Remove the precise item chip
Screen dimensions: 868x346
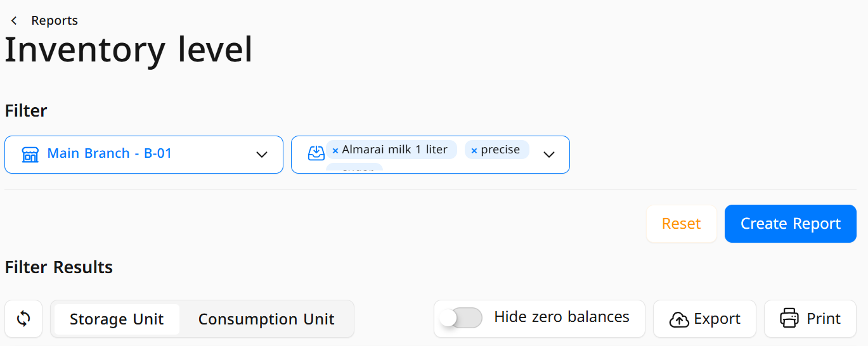(x=474, y=150)
